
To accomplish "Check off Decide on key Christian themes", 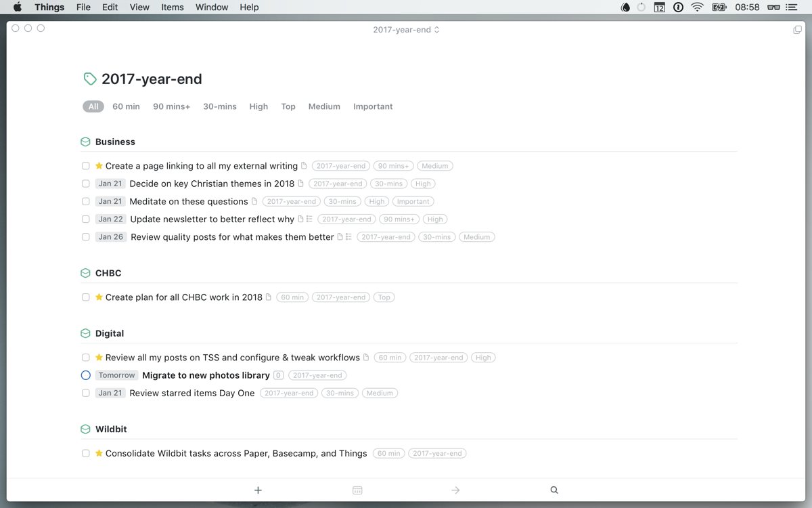I will [85, 184].
